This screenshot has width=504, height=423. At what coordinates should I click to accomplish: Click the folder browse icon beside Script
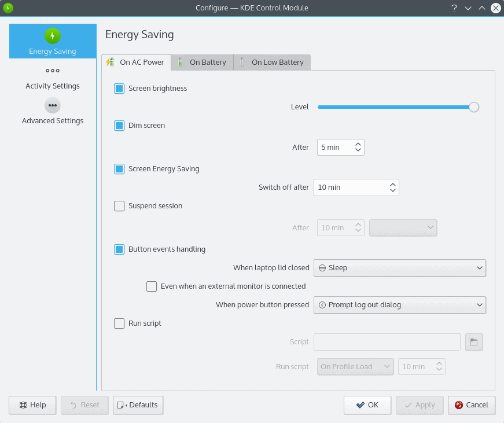(x=474, y=342)
